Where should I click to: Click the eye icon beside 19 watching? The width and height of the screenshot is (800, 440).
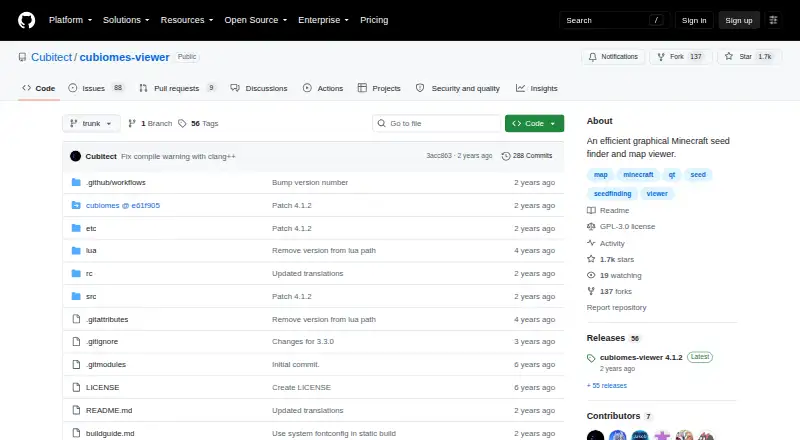tap(591, 275)
